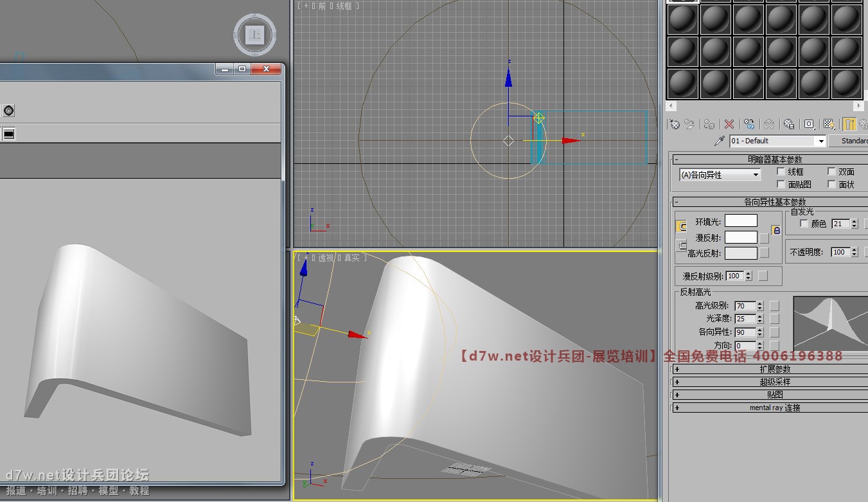Open the [+] menu in perspective viewport
Screen dimensions: 868x502
[x=306, y=258]
